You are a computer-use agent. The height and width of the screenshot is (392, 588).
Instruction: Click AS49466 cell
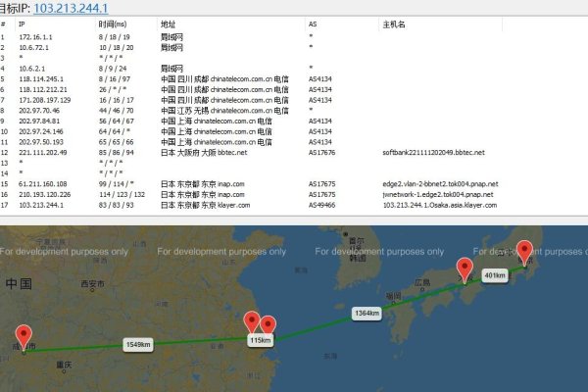point(321,205)
